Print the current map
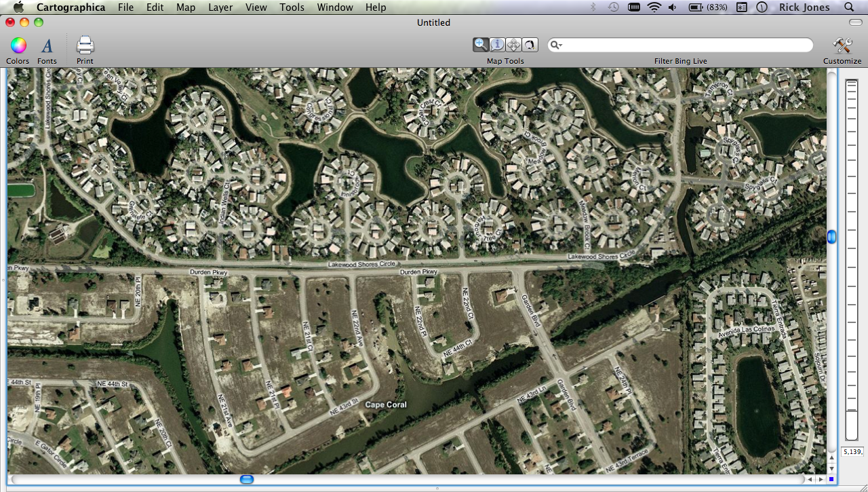 (x=85, y=46)
